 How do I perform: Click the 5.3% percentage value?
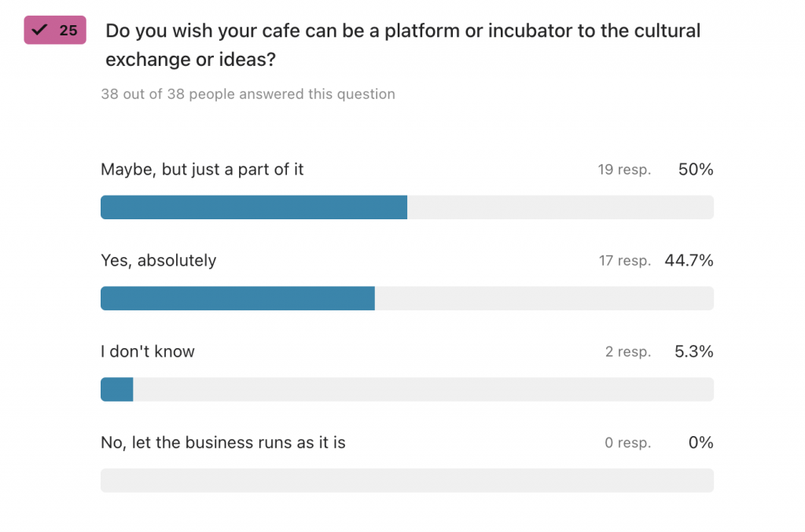click(693, 351)
